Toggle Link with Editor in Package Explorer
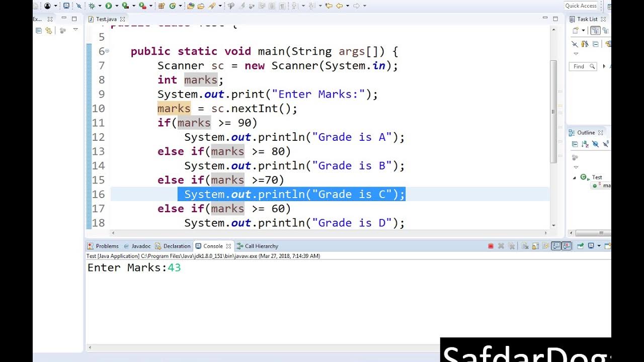Screen dimensions: 644x362 point(48,31)
